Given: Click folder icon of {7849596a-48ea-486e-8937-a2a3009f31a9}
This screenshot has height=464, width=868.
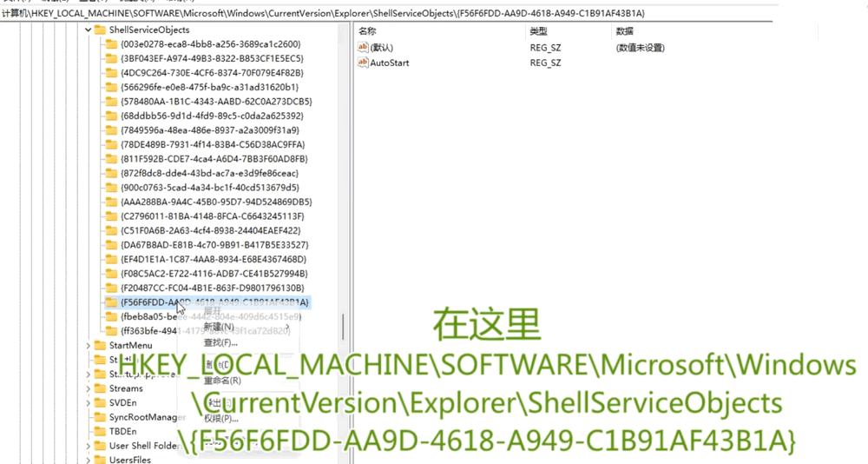Looking at the screenshot, I should coord(111,131).
